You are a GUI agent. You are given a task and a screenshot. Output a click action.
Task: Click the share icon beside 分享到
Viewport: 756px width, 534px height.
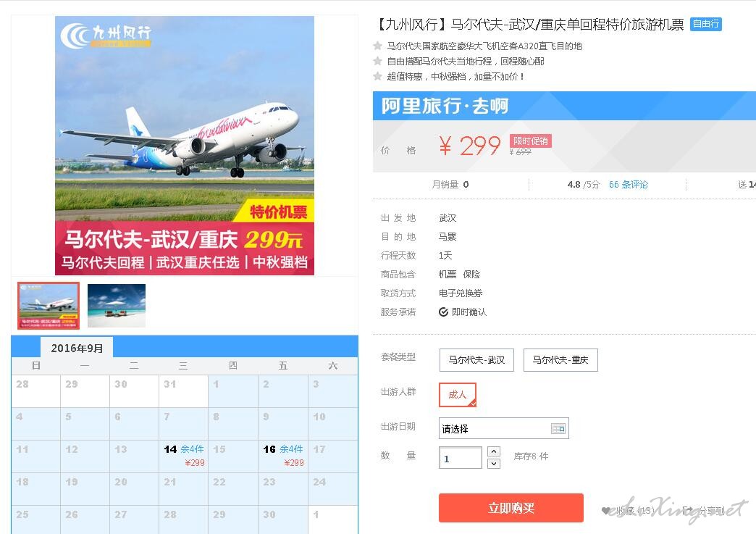[688, 510]
